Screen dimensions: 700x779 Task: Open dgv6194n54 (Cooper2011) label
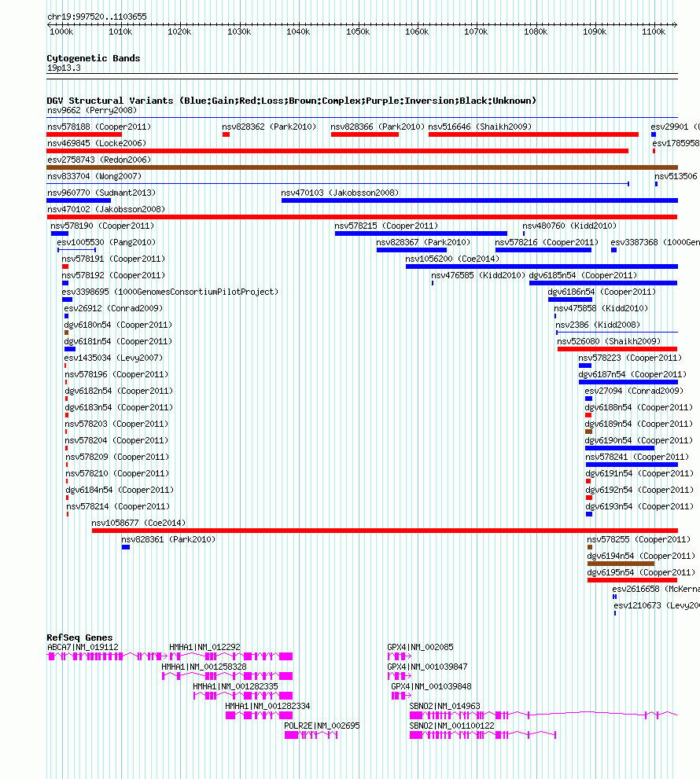641,556
